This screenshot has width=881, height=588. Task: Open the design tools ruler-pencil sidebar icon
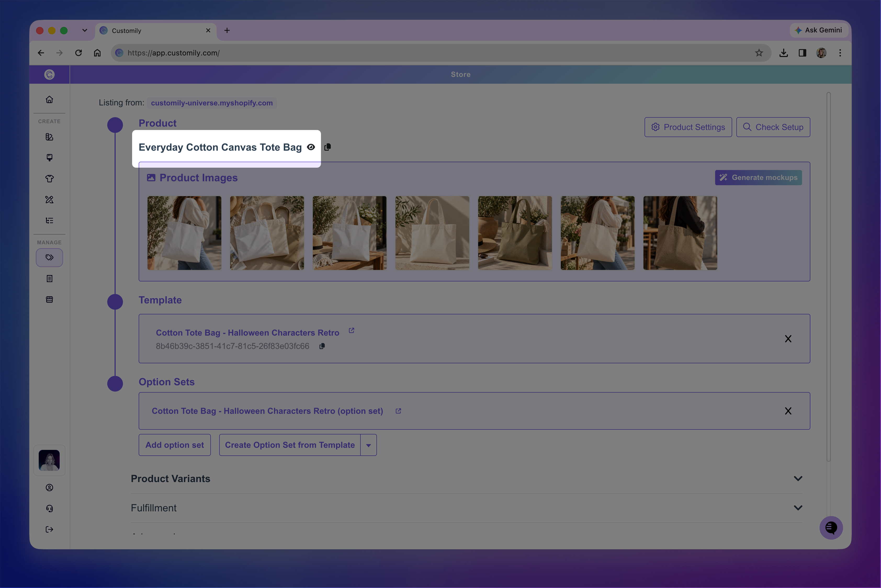pos(49,200)
